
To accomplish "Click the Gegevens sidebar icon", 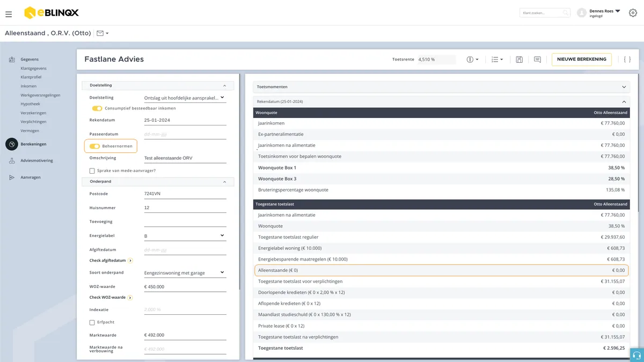I will (x=12, y=60).
